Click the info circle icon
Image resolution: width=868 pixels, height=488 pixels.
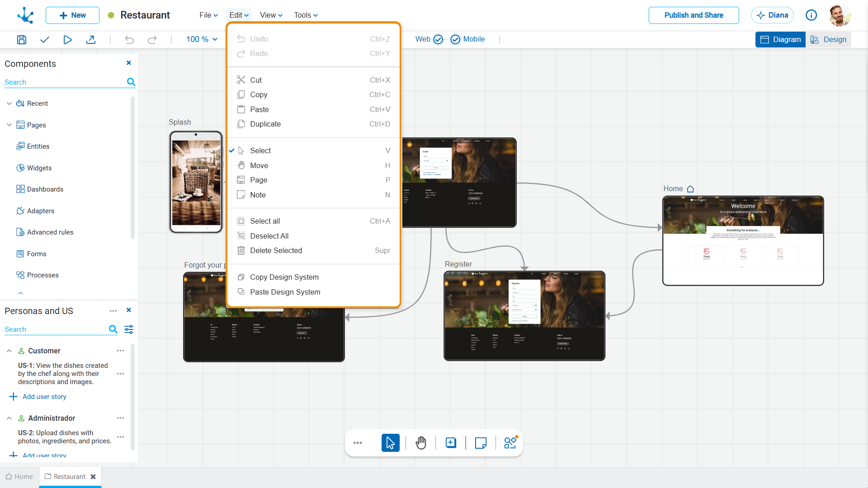click(x=811, y=15)
